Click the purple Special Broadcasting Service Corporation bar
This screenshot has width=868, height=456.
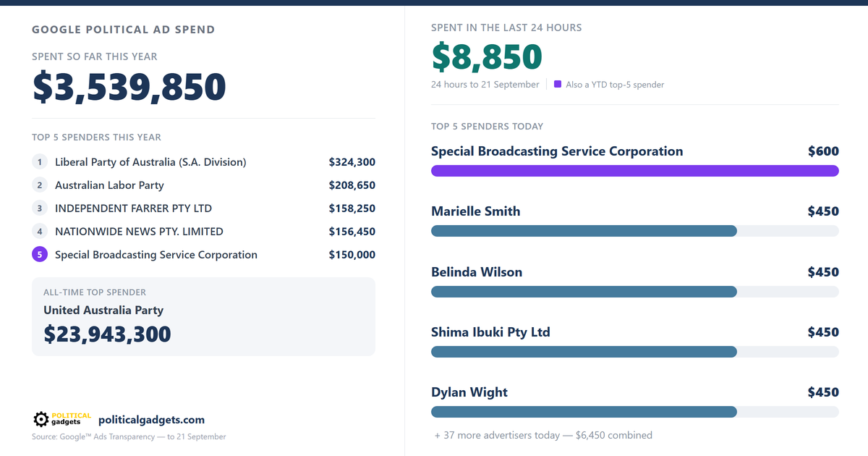[x=635, y=171]
